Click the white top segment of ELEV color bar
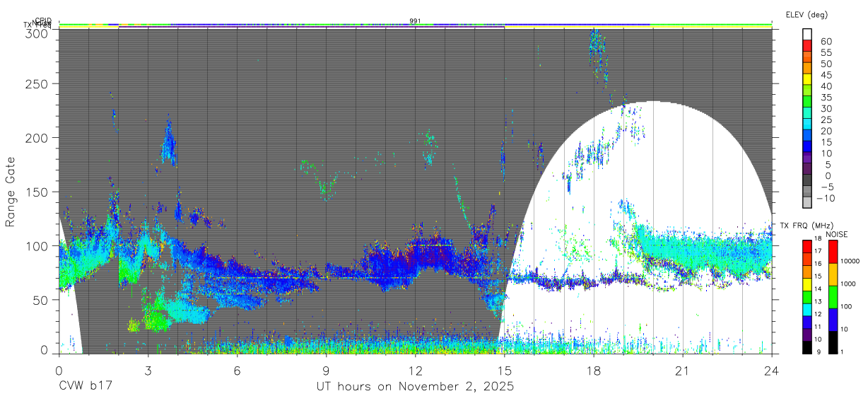 coord(807,35)
